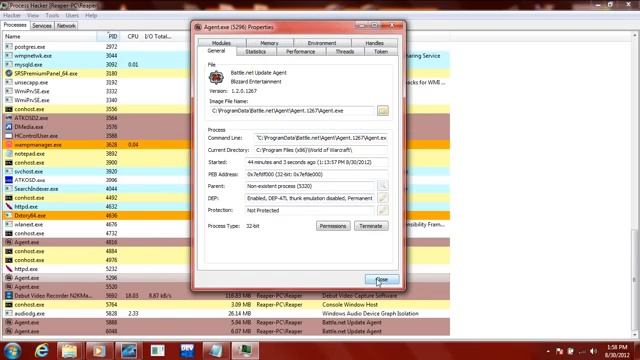This screenshot has width=640, height=360.
Task: Open View menu
Action: tap(33, 16)
